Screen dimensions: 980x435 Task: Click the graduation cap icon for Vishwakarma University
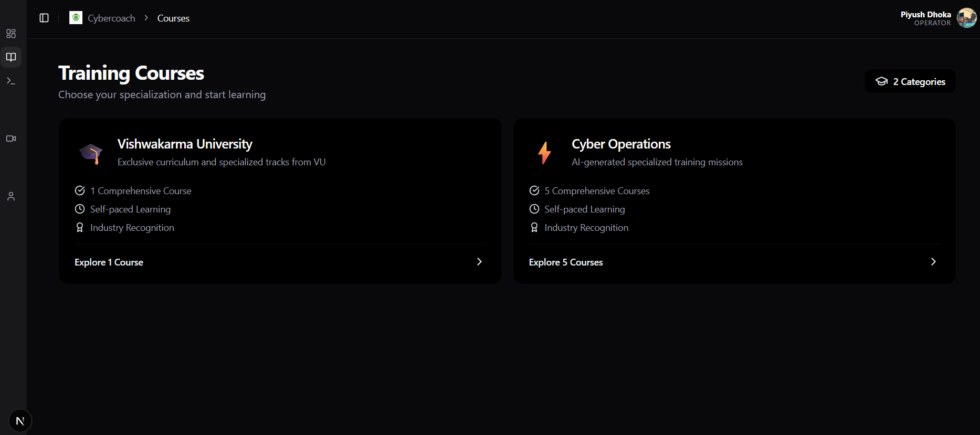[91, 153]
